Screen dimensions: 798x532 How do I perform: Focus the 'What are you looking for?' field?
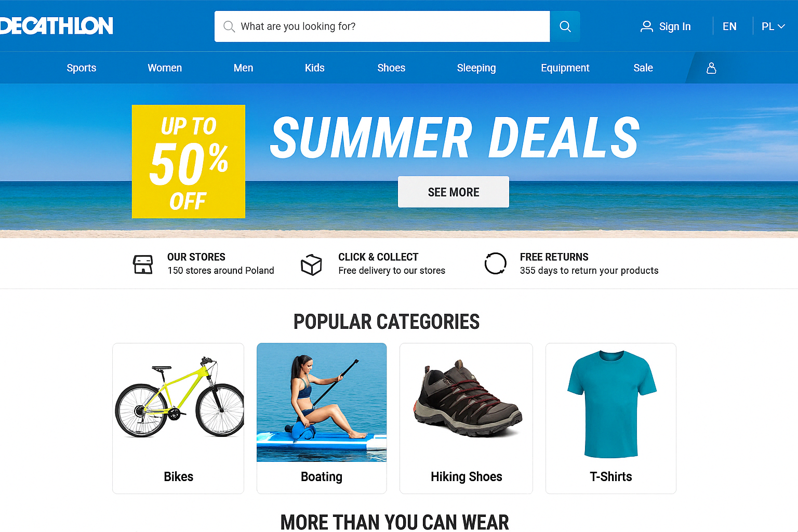pyautogui.click(x=382, y=26)
